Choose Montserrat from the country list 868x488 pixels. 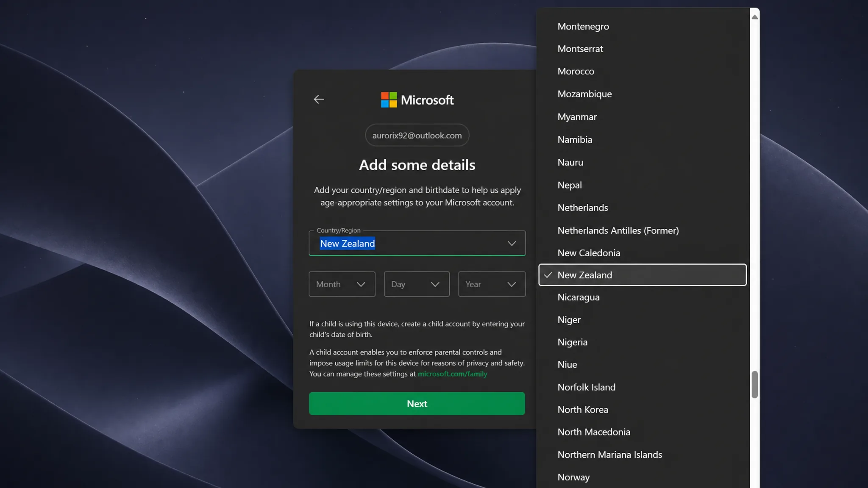[643, 49]
